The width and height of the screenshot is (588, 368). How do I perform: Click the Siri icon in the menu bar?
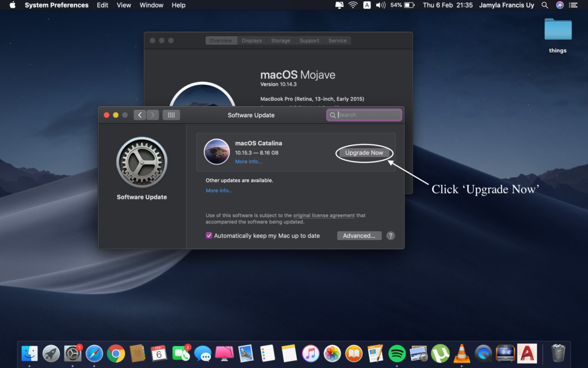(x=559, y=5)
